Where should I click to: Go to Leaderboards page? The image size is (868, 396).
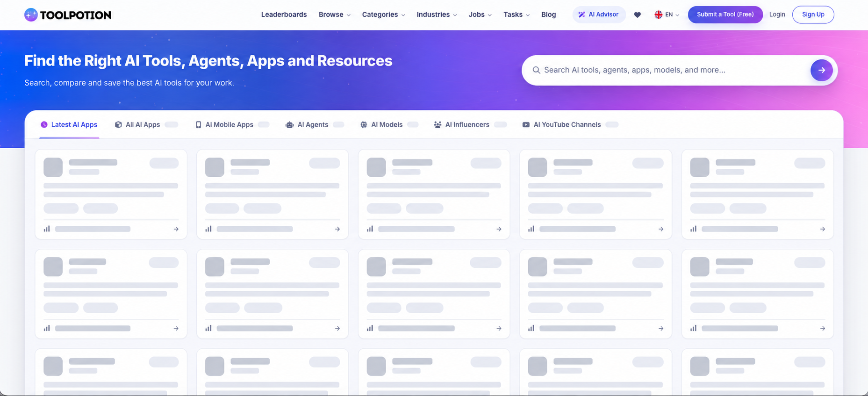[x=284, y=14]
